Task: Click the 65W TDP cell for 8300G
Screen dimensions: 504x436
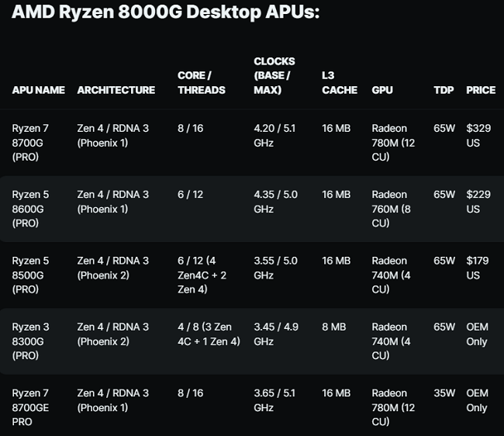Action: point(444,327)
